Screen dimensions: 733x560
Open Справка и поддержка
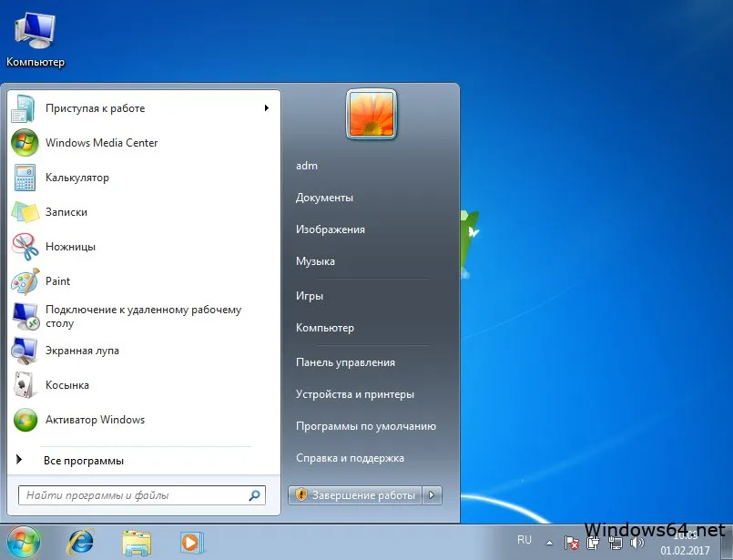[351, 458]
